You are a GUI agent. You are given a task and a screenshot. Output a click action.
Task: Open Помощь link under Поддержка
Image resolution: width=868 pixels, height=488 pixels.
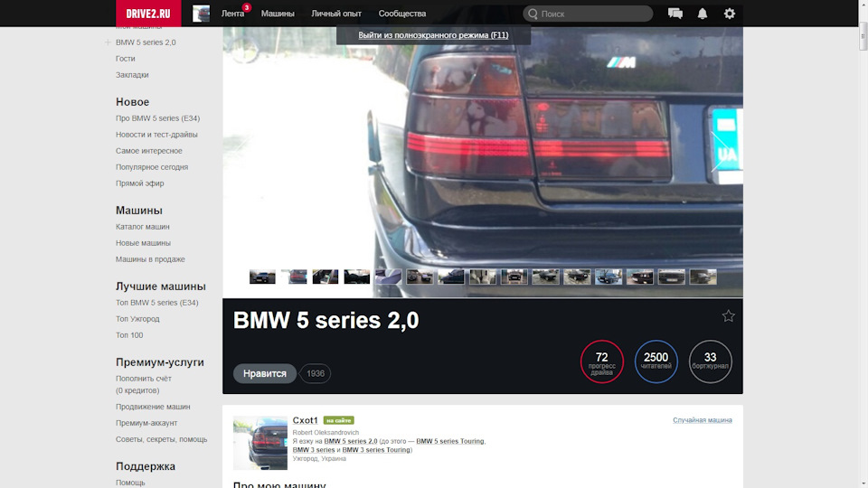(x=130, y=483)
